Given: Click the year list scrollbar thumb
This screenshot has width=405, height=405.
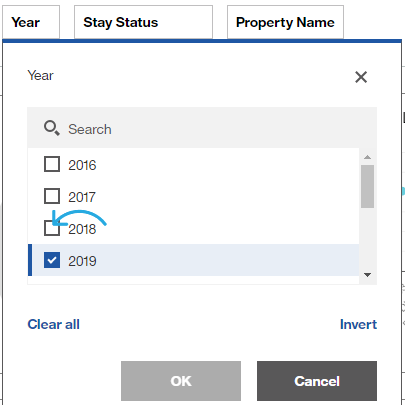Looking at the screenshot, I should pos(367,186).
